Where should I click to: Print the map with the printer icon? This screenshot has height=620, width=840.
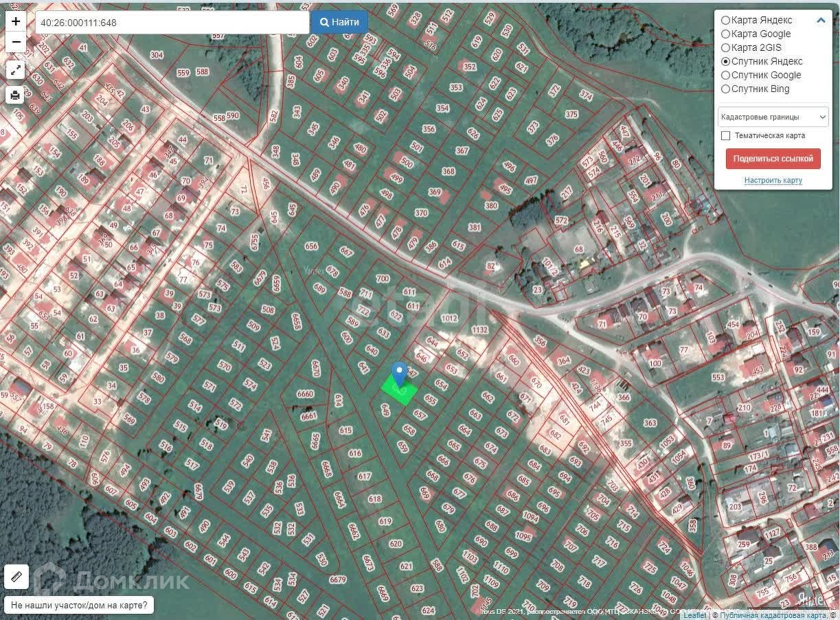pos(16,95)
